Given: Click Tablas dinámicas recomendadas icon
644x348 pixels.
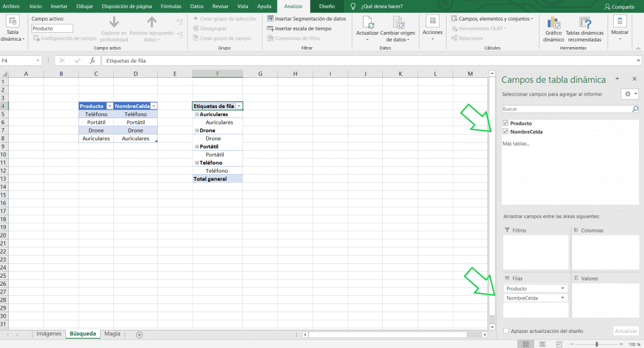Looking at the screenshot, I should click(584, 23).
